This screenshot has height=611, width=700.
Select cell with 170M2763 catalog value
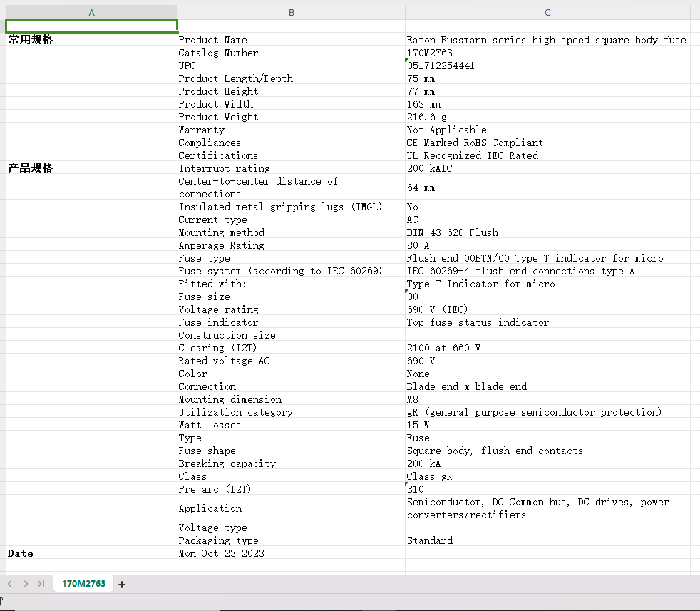click(547, 53)
